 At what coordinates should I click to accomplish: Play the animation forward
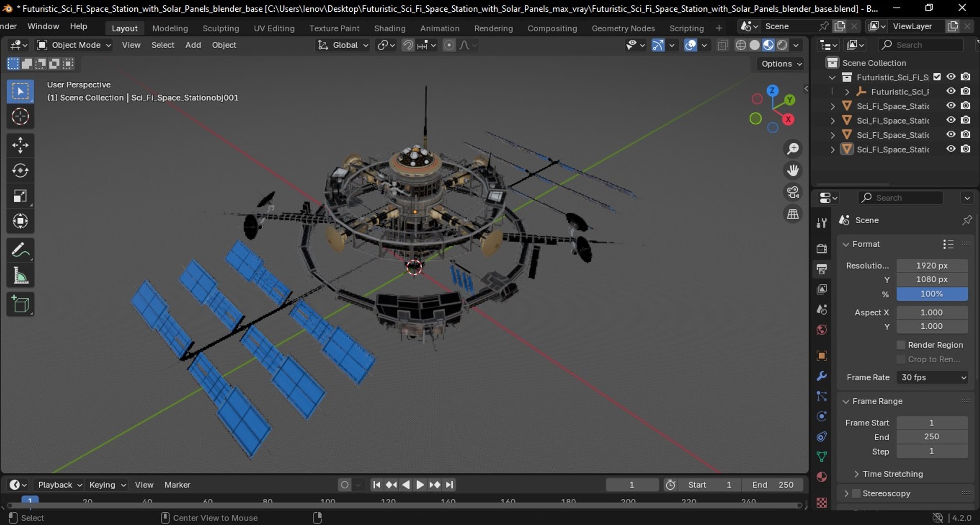coord(420,485)
